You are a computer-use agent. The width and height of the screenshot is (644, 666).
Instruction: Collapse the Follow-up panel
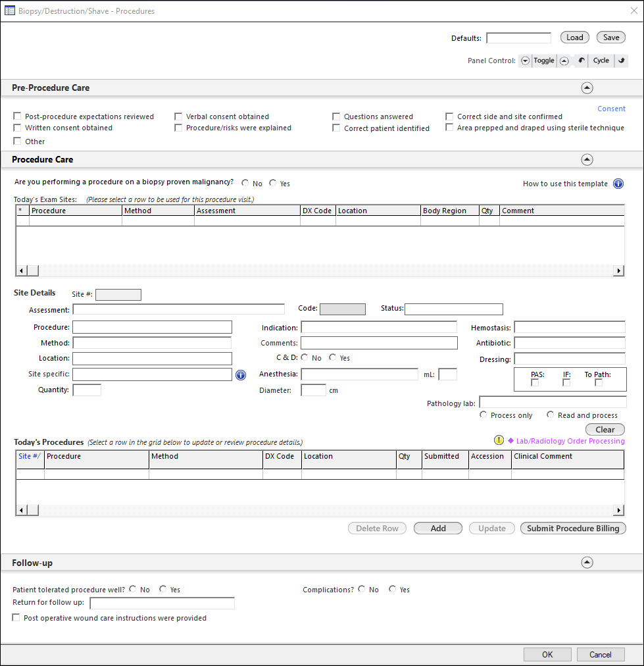tap(587, 563)
